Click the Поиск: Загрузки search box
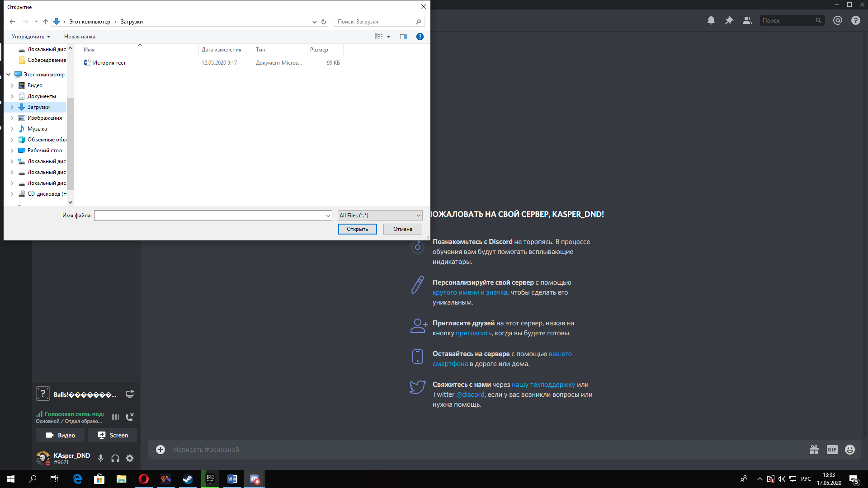This screenshot has height=488, width=868. [379, 22]
